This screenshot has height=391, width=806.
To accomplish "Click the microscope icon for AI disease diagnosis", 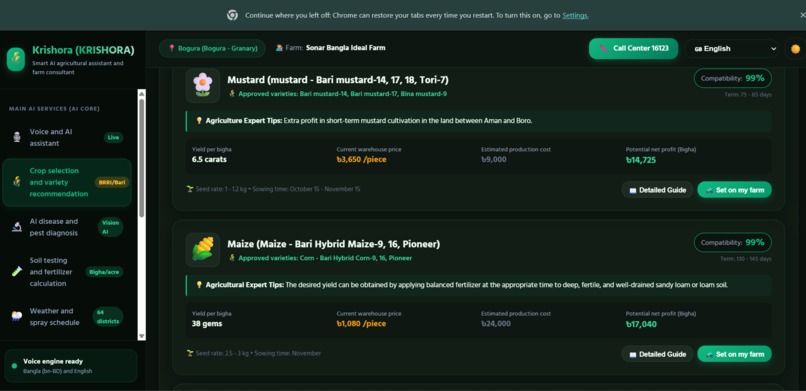I will pos(17,227).
